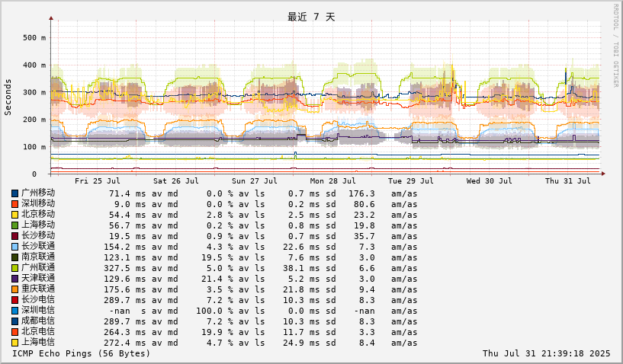The height and width of the screenshot is (364, 623).
Task: Click ICMP Echo Pings (56 Bytes) caption
Action: [82, 353]
